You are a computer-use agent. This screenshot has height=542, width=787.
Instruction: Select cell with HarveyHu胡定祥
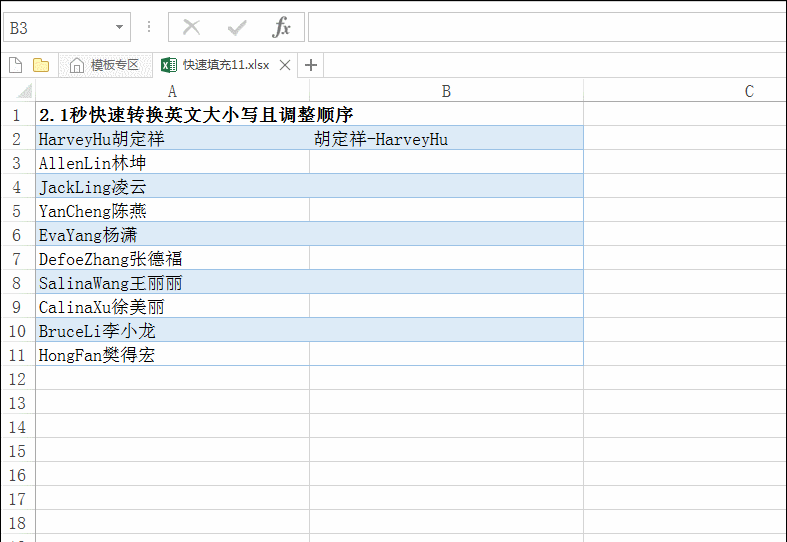tap(172, 139)
